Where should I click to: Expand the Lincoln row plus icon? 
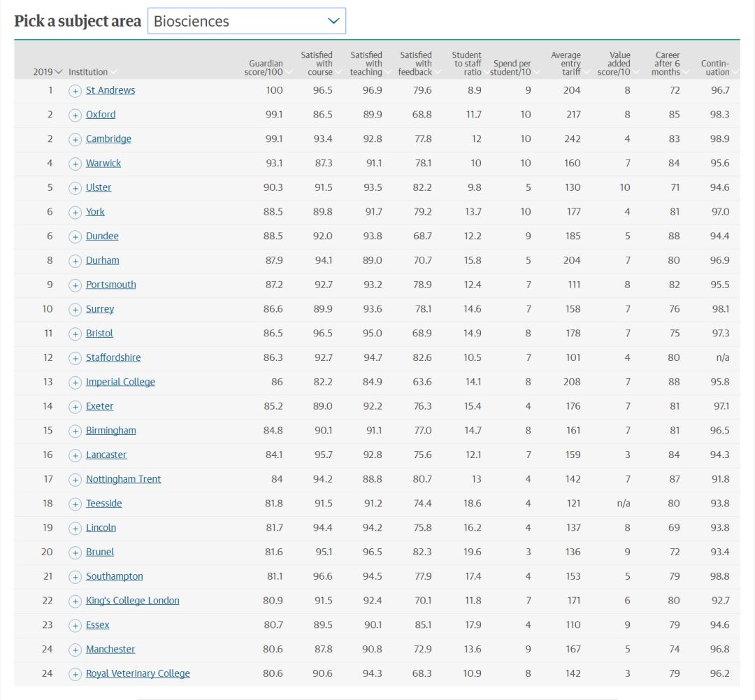tap(75, 528)
